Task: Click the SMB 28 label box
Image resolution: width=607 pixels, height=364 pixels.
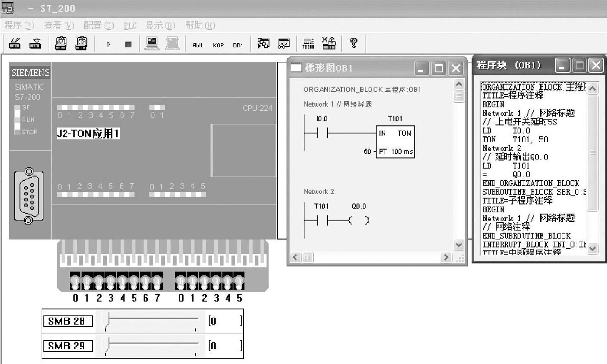Action: tap(68, 321)
